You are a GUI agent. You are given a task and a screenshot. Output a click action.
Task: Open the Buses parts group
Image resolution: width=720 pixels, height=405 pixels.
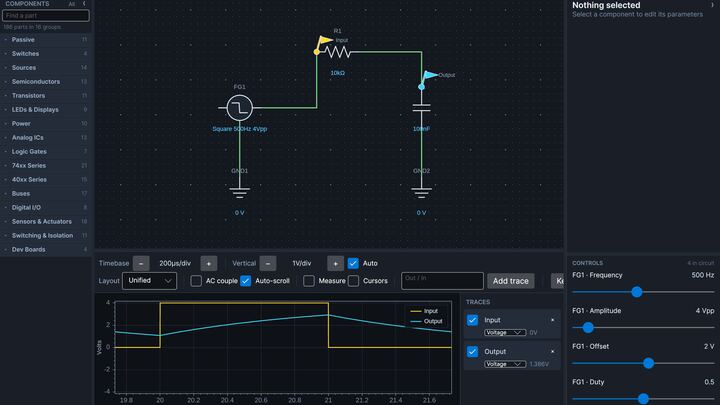click(46, 194)
